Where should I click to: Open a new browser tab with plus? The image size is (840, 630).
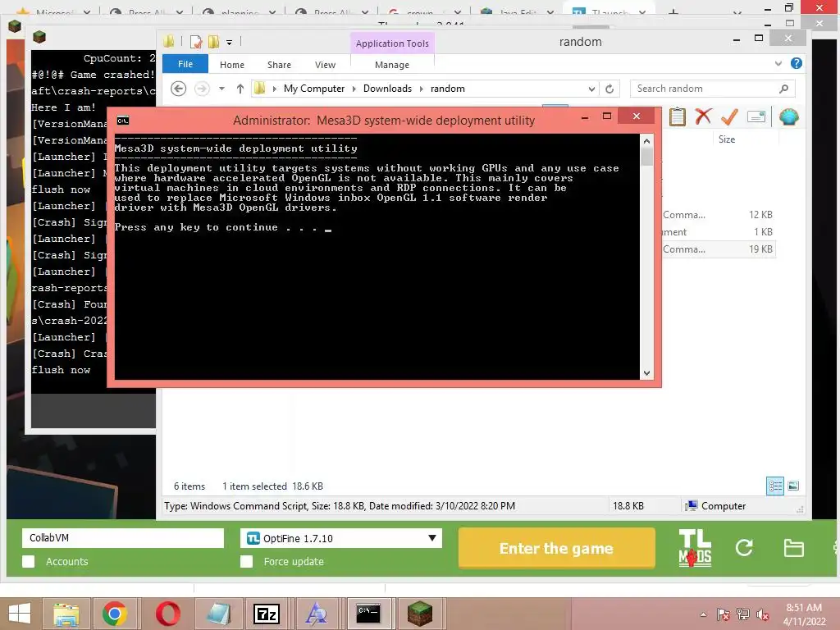(x=673, y=11)
